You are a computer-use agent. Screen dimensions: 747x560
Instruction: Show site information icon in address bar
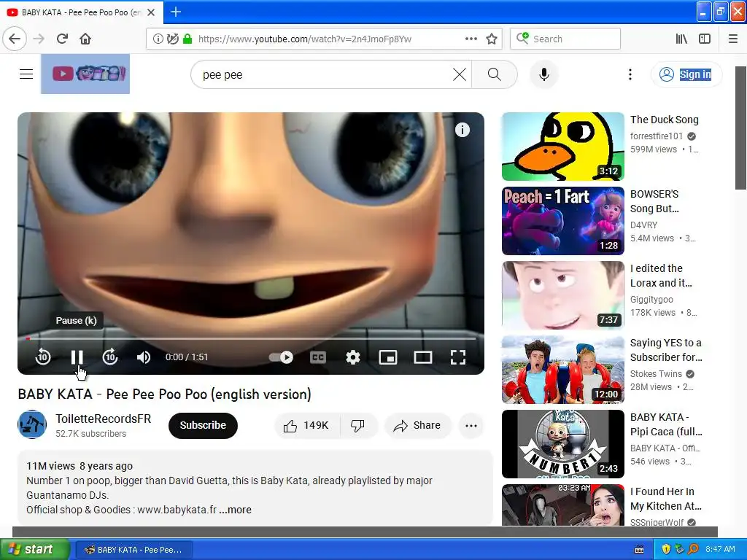pos(158,39)
